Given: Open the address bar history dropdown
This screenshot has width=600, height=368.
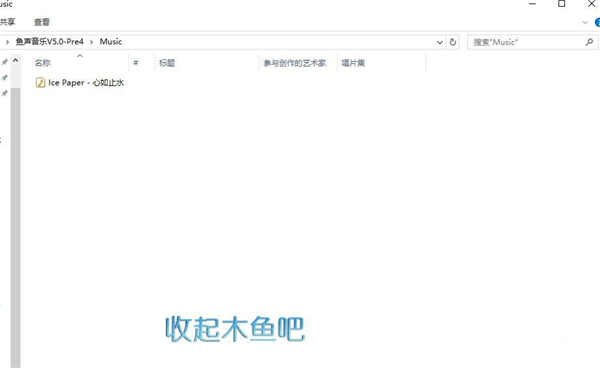Looking at the screenshot, I should coord(440,42).
